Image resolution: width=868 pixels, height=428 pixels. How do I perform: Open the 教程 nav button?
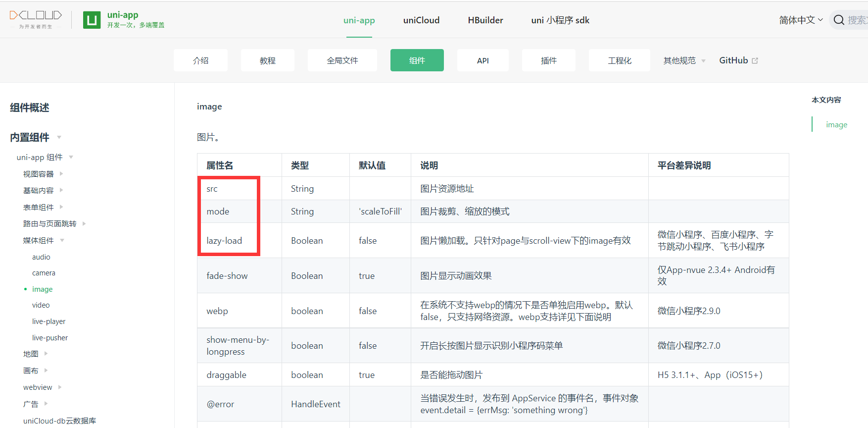point(268,60)
